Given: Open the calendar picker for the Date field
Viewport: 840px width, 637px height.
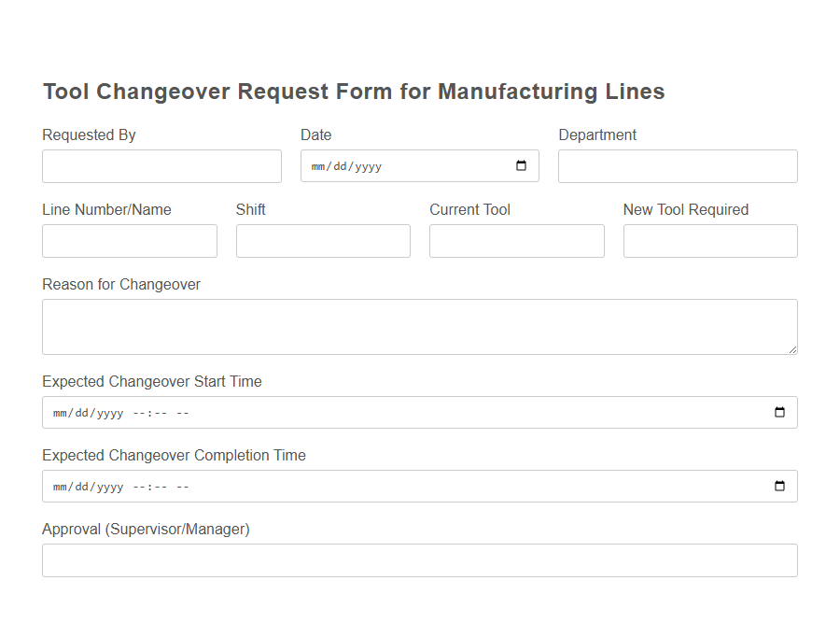Looking at the screenshot, I should tap(520, 165).
